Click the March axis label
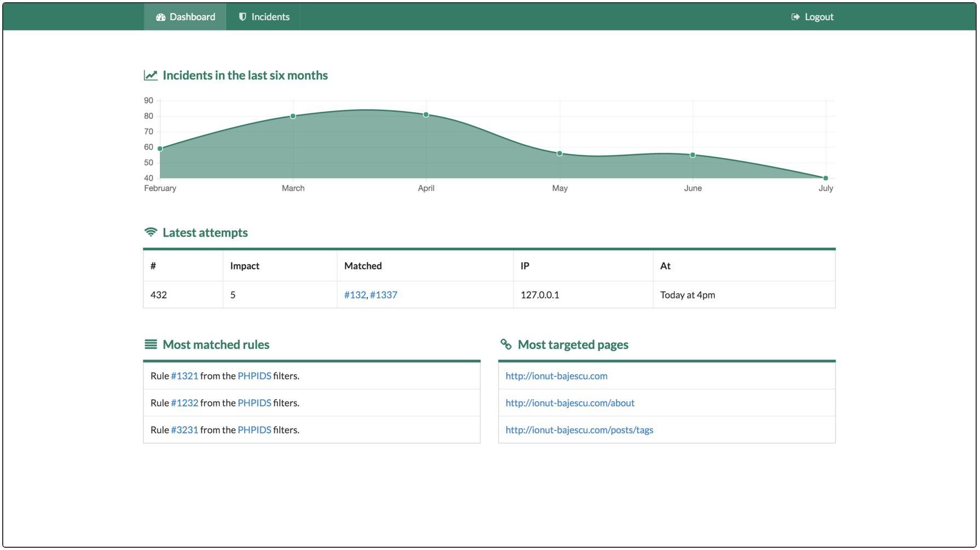The height and width of the screenshot is (550, 980). 293,188
